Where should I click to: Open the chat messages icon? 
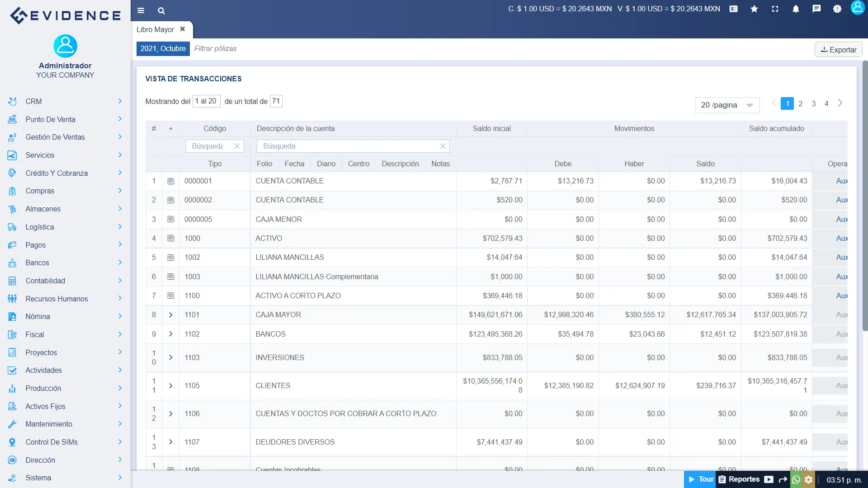tap(816, 9)
